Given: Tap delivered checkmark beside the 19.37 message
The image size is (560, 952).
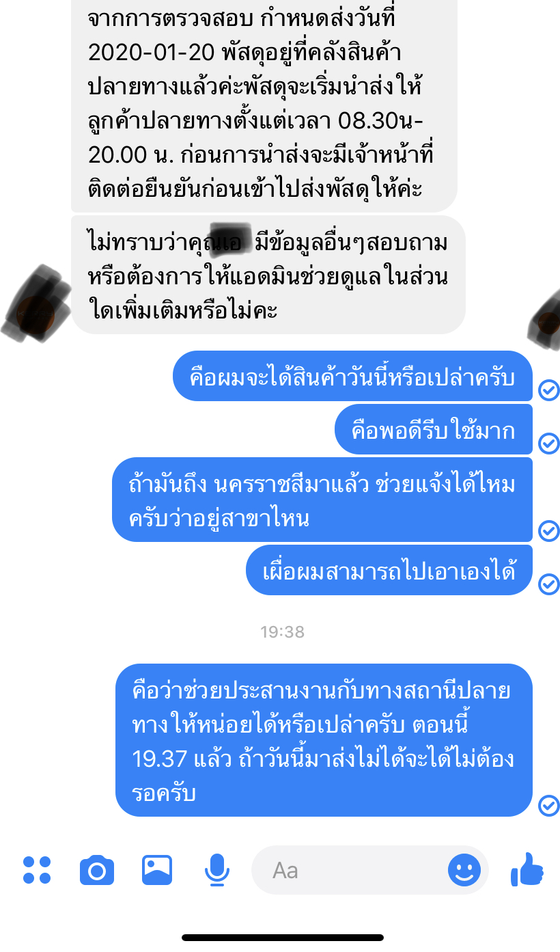Looking at the screenshot, I should 549,805.
